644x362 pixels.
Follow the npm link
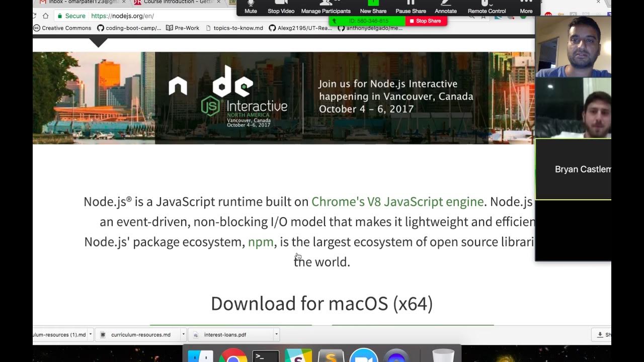(261, 242)
